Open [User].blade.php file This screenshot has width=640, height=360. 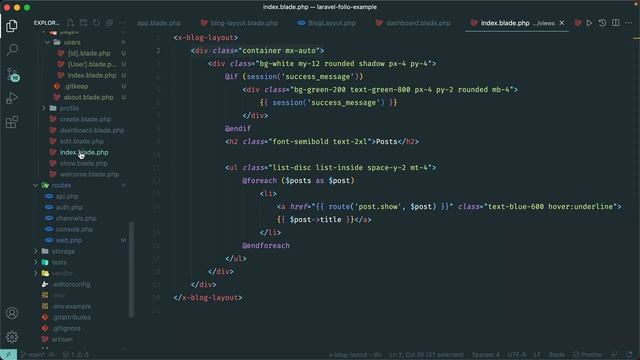(91, 64)
